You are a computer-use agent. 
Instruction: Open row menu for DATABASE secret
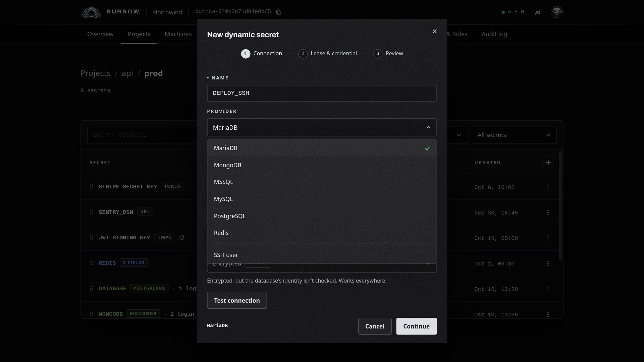tap(548, 289)
